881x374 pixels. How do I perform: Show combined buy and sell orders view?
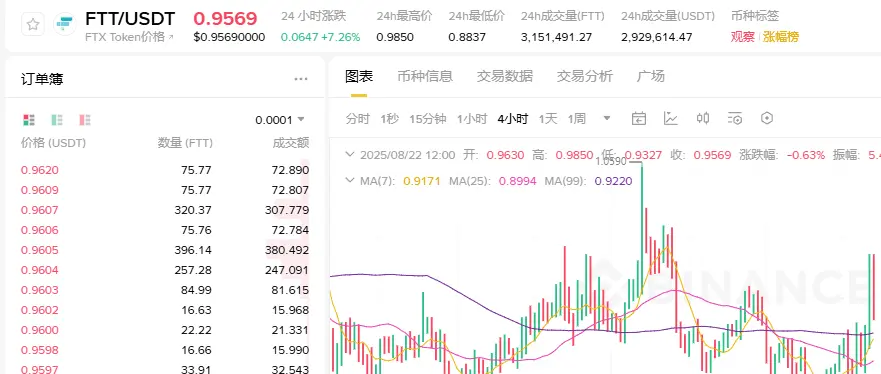pyautogui.click(x=29, y=120)
